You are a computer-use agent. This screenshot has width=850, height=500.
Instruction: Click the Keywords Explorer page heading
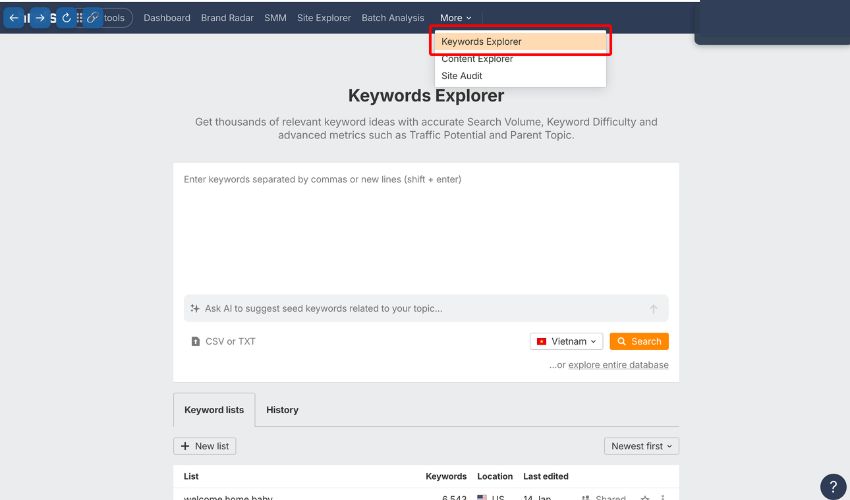pyautogui.click(x=426, y=95)
